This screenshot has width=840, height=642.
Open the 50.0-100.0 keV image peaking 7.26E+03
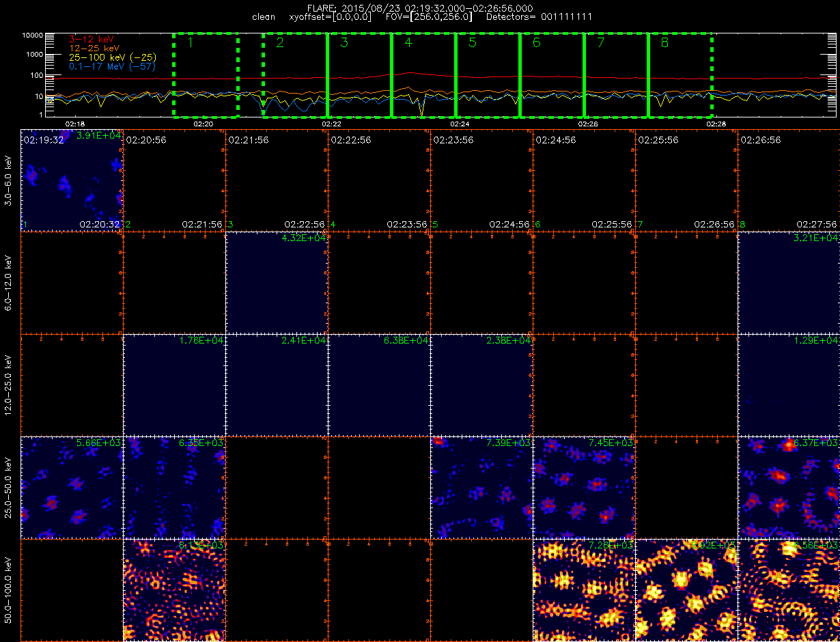[x=584, y=590]
